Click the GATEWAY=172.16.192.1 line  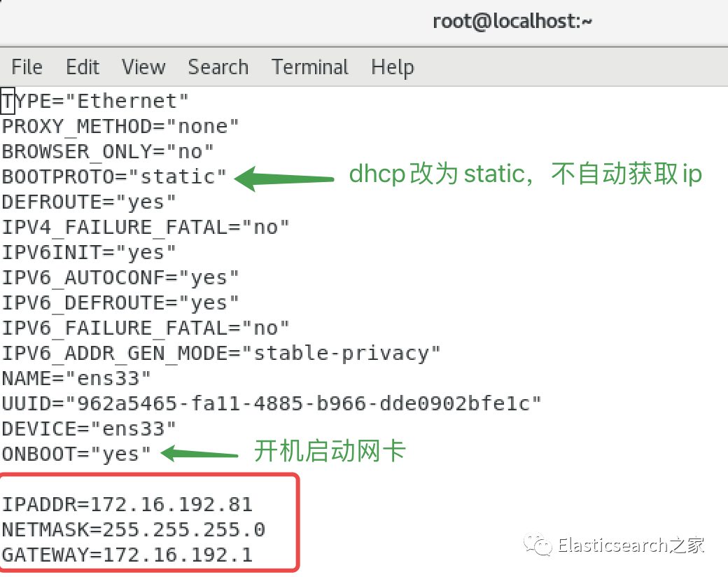pos(127,555)
